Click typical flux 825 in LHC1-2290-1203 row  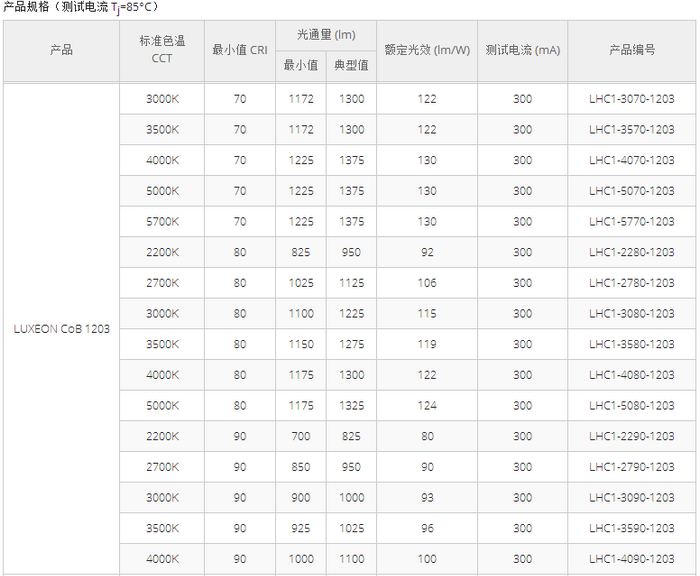(x=351, y=436)
